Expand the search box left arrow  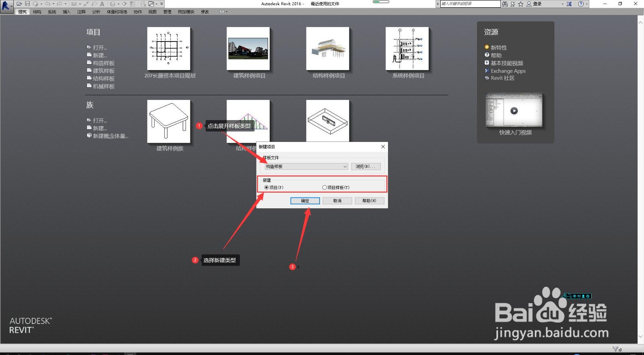pos(438,4)
